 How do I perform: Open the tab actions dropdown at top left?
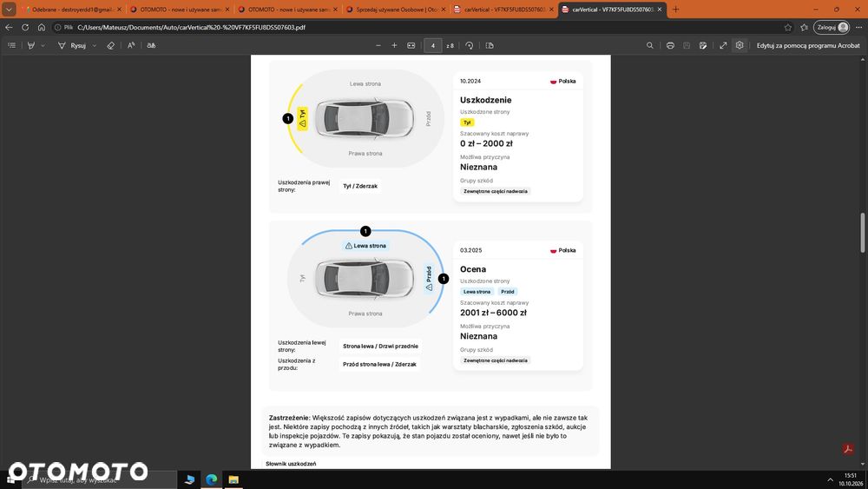pyautogui.click(x=9, y=10)
